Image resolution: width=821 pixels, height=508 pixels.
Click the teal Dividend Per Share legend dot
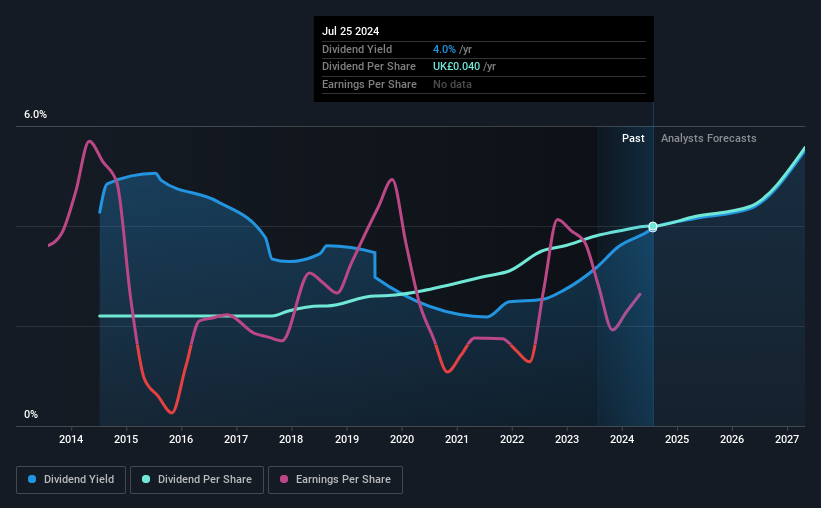click(146, 479)
